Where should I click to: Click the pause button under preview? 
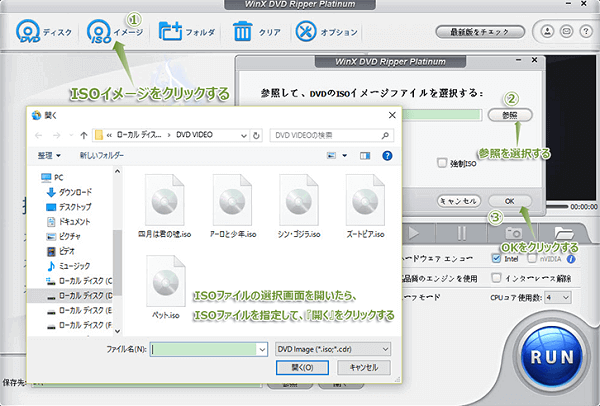(x=461, y=233)
